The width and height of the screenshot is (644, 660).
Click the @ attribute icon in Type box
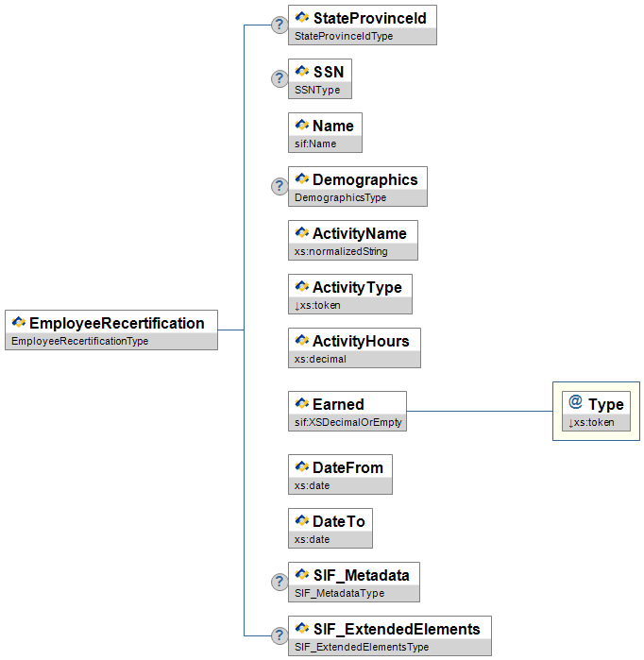[x=575, y=403]
